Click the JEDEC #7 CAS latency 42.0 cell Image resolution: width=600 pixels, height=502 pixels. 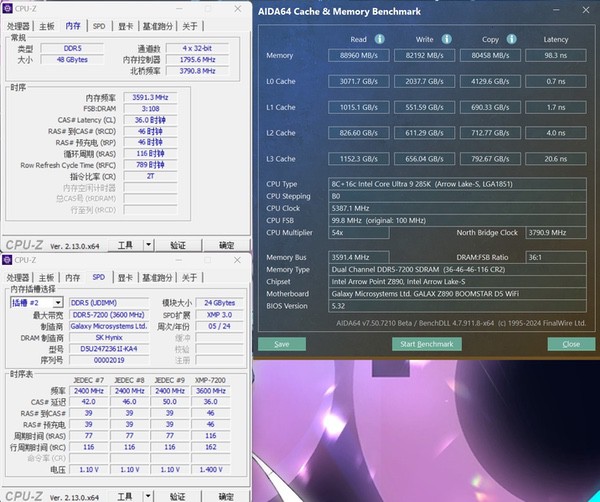[x=88, y=402]
